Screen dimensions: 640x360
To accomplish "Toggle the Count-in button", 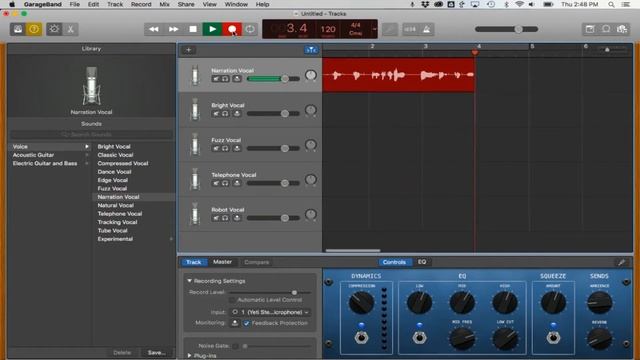I will click(410, 29).
